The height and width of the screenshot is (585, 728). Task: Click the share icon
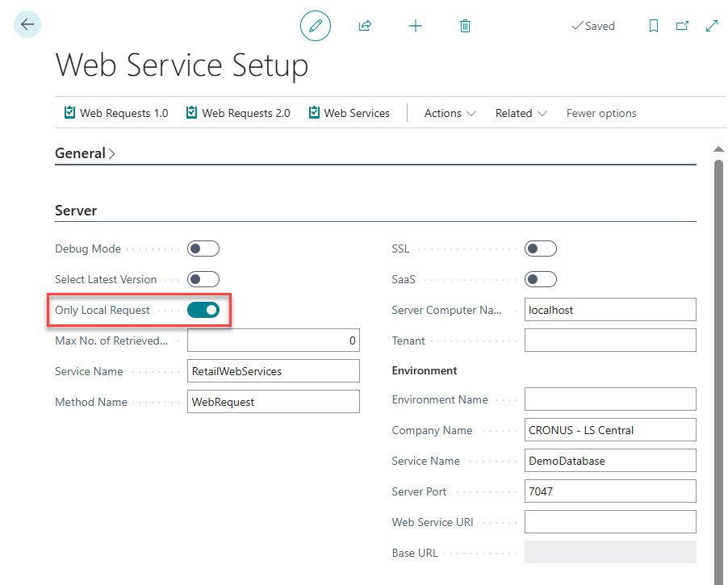pyautogui.click(x=365, y=26)
